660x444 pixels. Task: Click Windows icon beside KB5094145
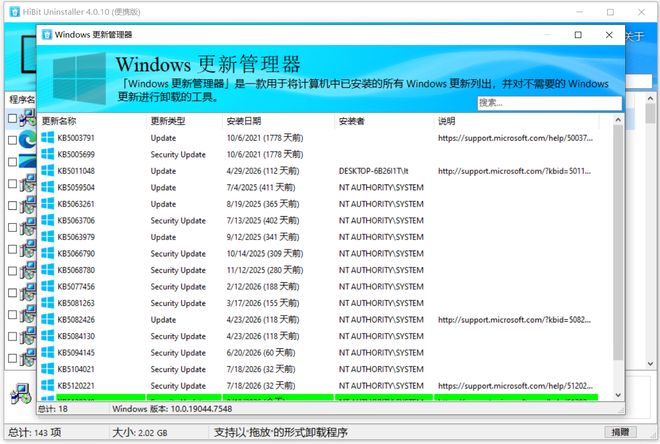point(48,352)
